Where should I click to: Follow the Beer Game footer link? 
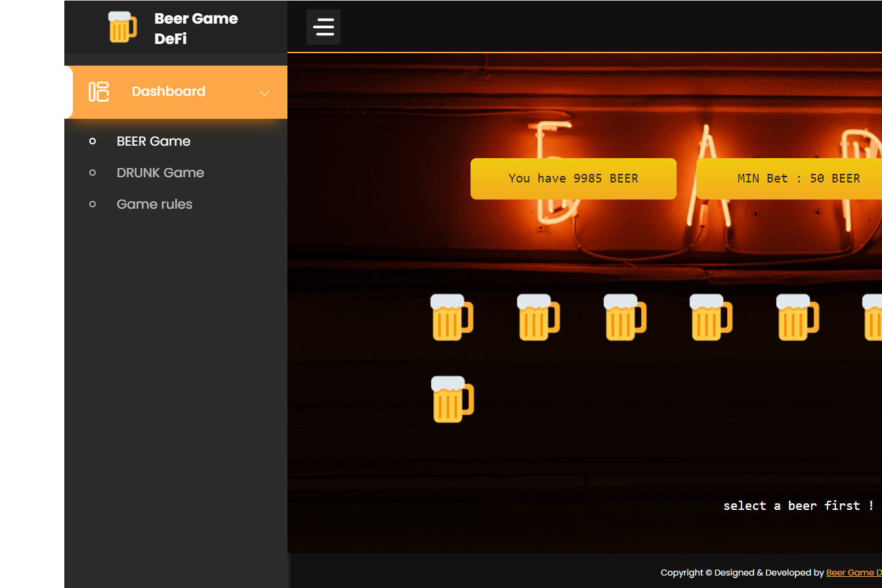coord(852,572)
